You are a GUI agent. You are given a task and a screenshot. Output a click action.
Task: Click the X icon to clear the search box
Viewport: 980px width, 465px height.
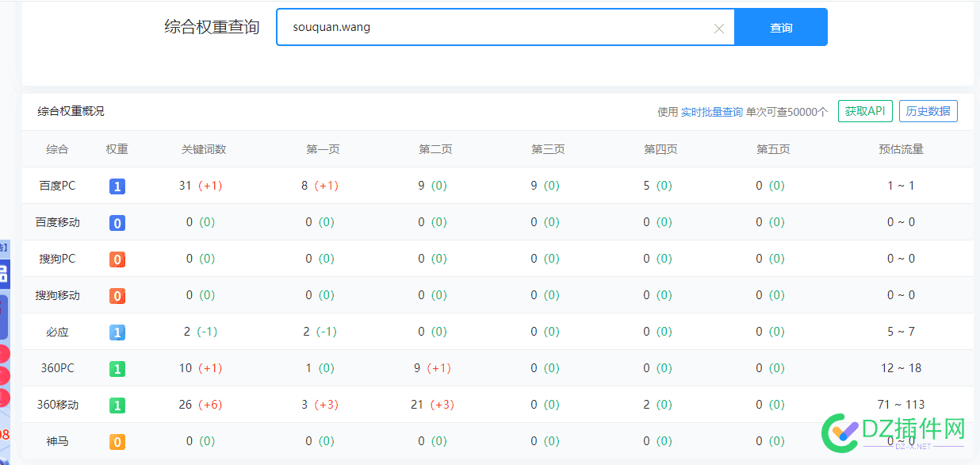click(718, 27)
